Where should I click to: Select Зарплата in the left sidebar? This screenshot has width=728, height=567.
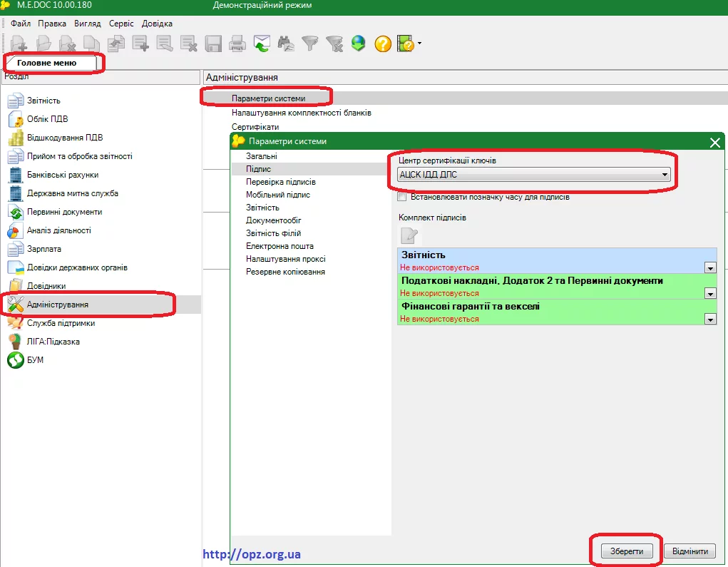(43, 249)
